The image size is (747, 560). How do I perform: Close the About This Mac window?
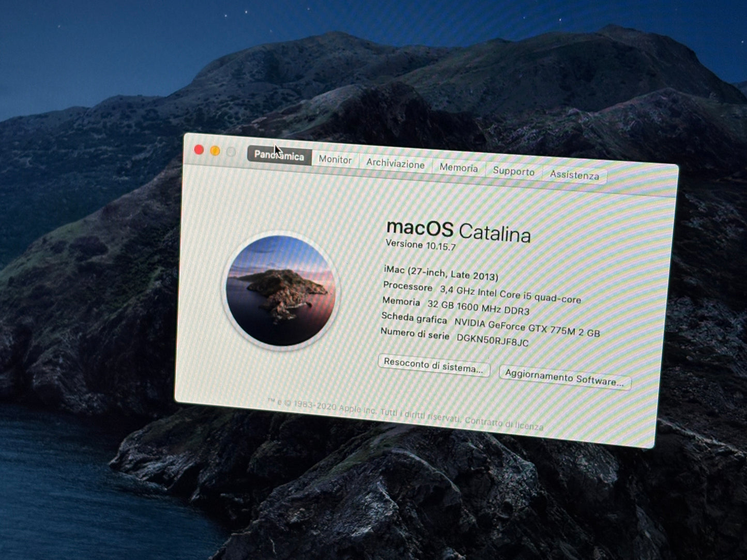[x=199, y=149]
